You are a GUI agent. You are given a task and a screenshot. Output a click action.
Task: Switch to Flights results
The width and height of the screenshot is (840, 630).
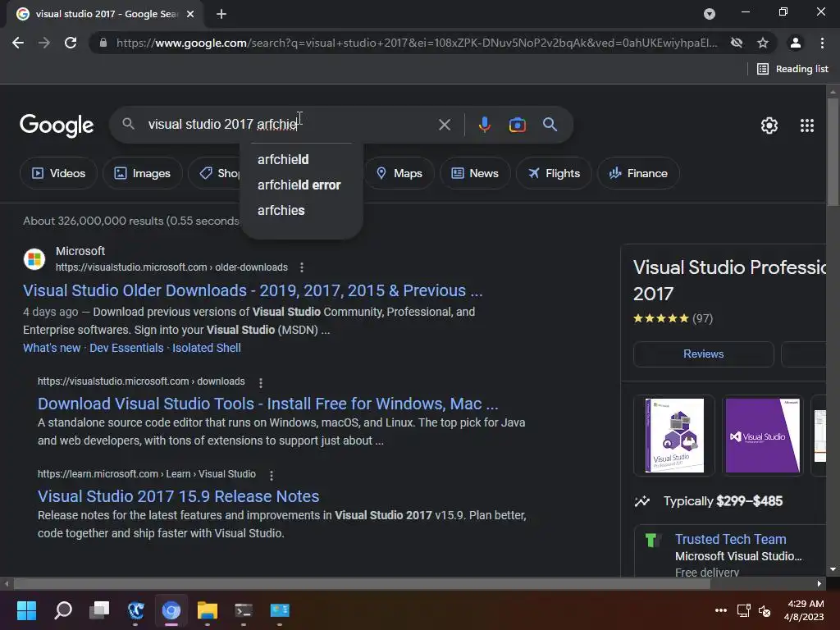pyautogui.click(x=554, y=173)
